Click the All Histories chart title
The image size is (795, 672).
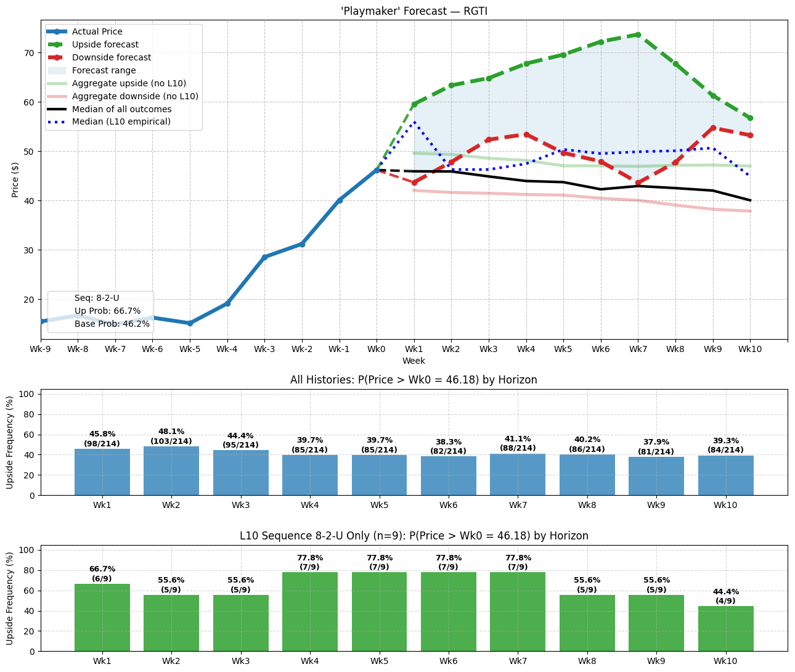point(414,380)
